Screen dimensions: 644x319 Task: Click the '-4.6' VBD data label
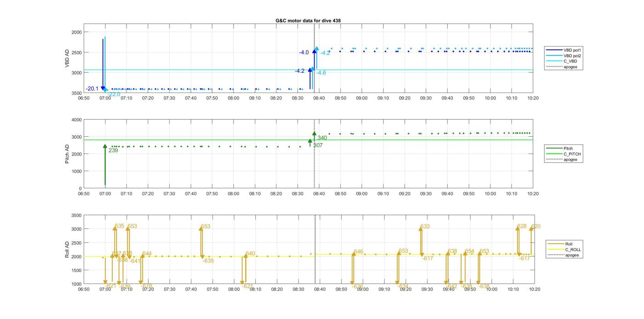click(321, 73)
